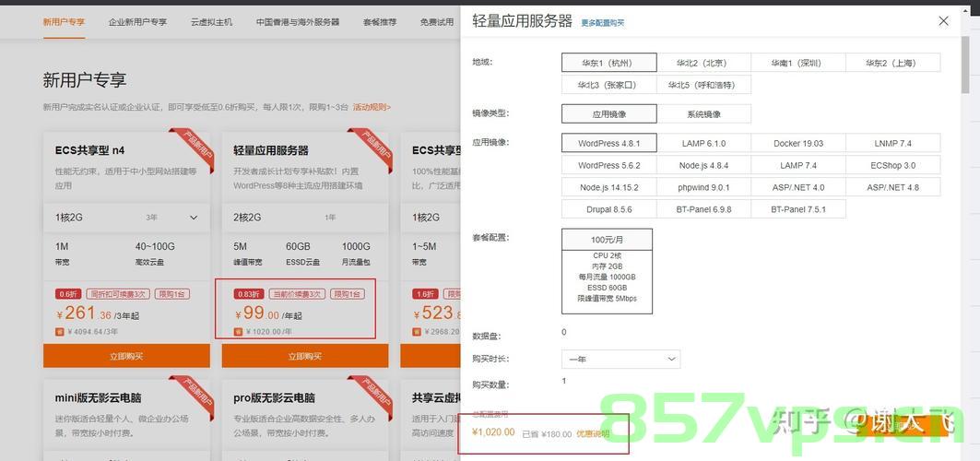The width and height of the screenshot is (980, 461).
Task: Click 立即购买 under ECS共享型 n4
Action: pos(127,356)
